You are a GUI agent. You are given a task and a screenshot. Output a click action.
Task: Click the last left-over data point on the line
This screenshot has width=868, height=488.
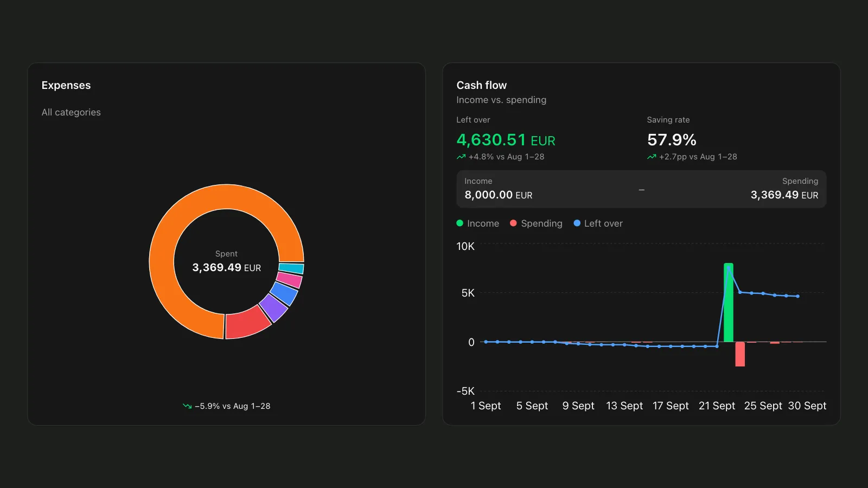797,296
